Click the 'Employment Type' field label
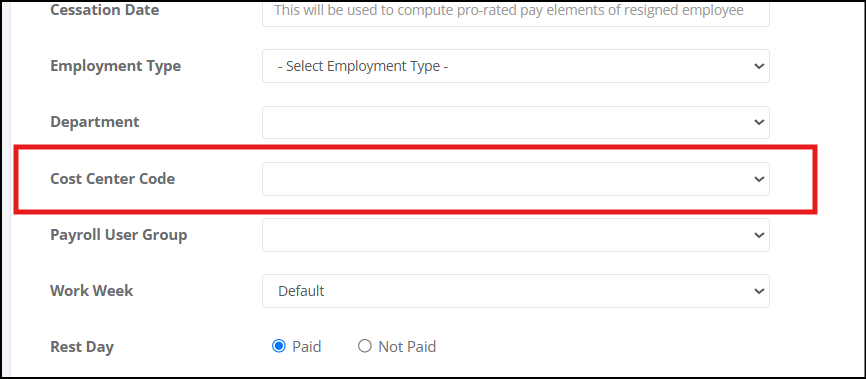The image size is (866, 379). point(115,66)
